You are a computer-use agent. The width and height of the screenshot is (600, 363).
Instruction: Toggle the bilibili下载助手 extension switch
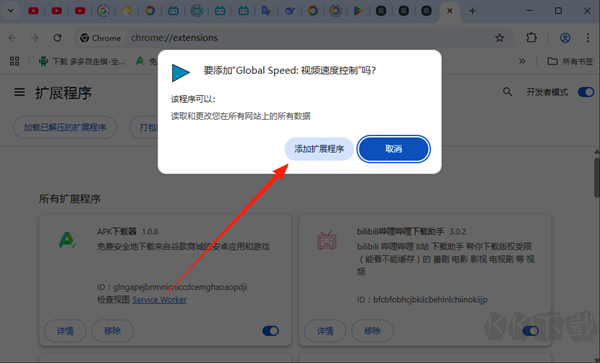tap(530, 331)
